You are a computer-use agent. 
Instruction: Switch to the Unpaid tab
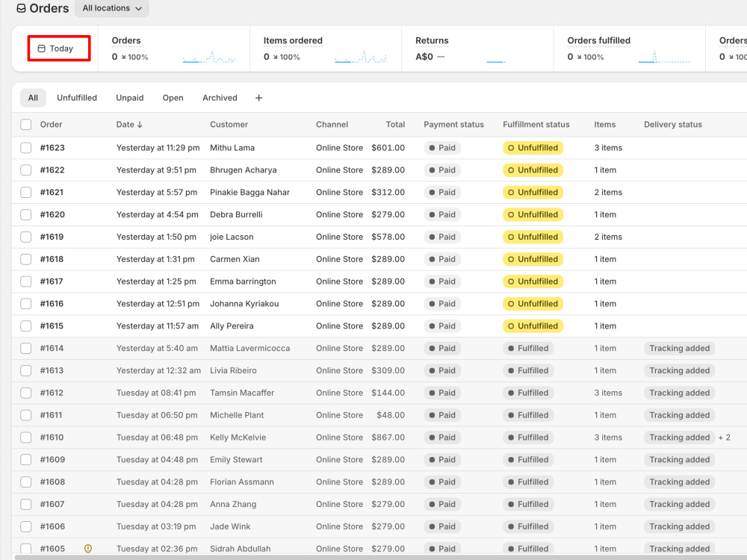click(x=129, y=98)
